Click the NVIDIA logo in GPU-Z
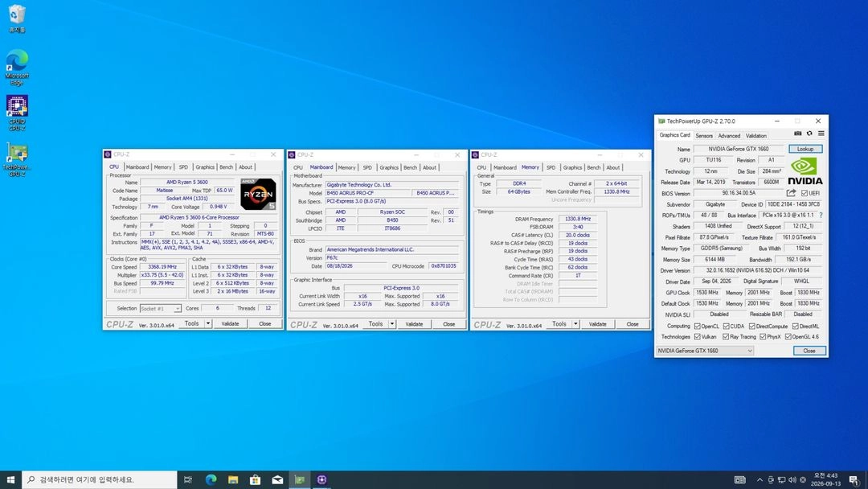The width and height of the screenshot is (868, 489). [x=805, y=171]
